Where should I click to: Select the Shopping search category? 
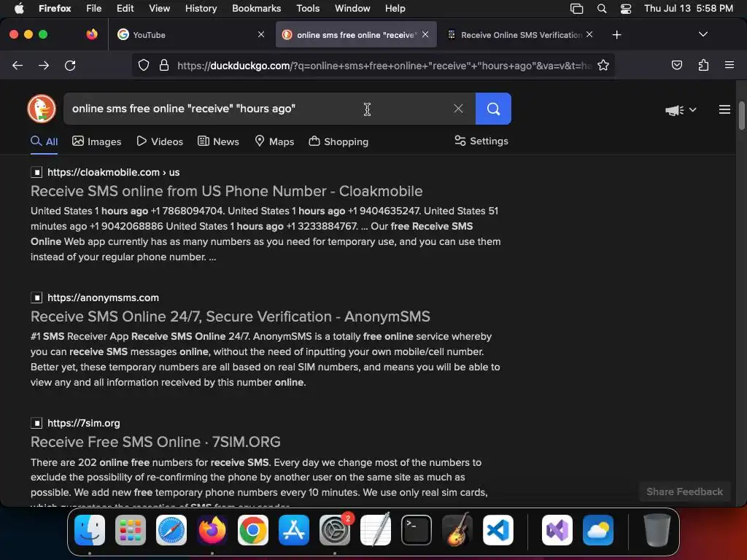(338, 141)
